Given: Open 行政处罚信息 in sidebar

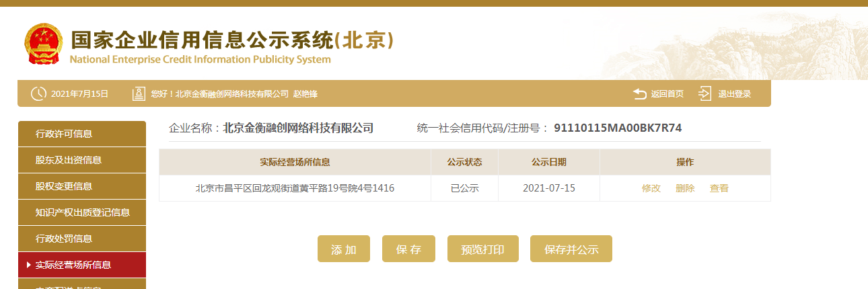Looking at the screenshot, I should click(82, 239).
